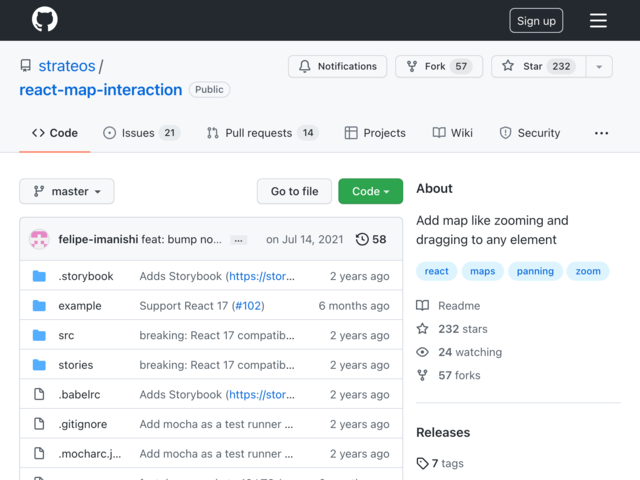Viewport: 640px width, 480px height.
Task: Click the example folder icon
Action: 39,305
